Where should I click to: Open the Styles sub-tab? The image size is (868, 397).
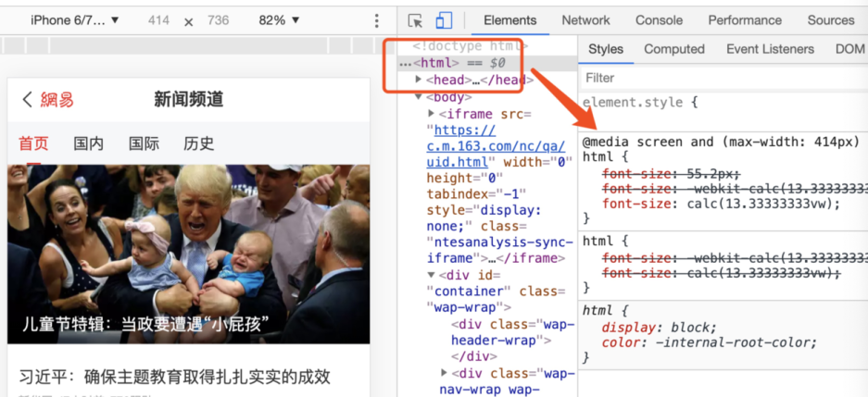coord(606,49)
